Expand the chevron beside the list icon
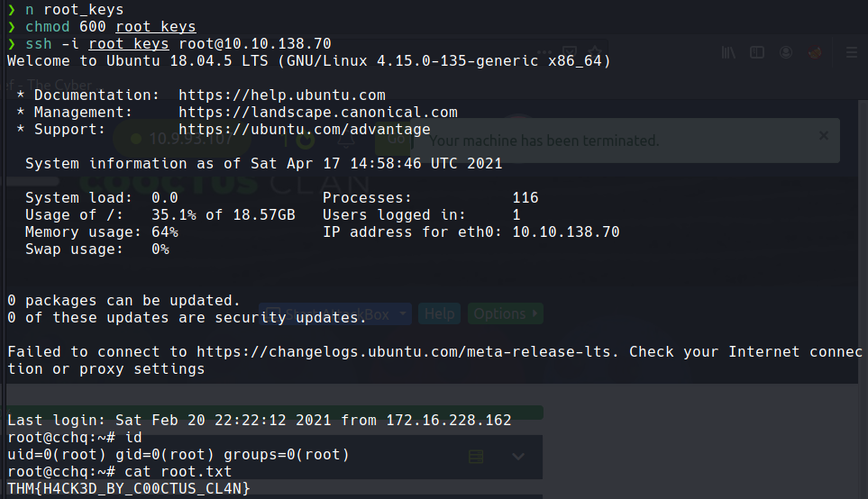Screen dimensions: 868x499 pyautogui.click(x=518, y=458)
